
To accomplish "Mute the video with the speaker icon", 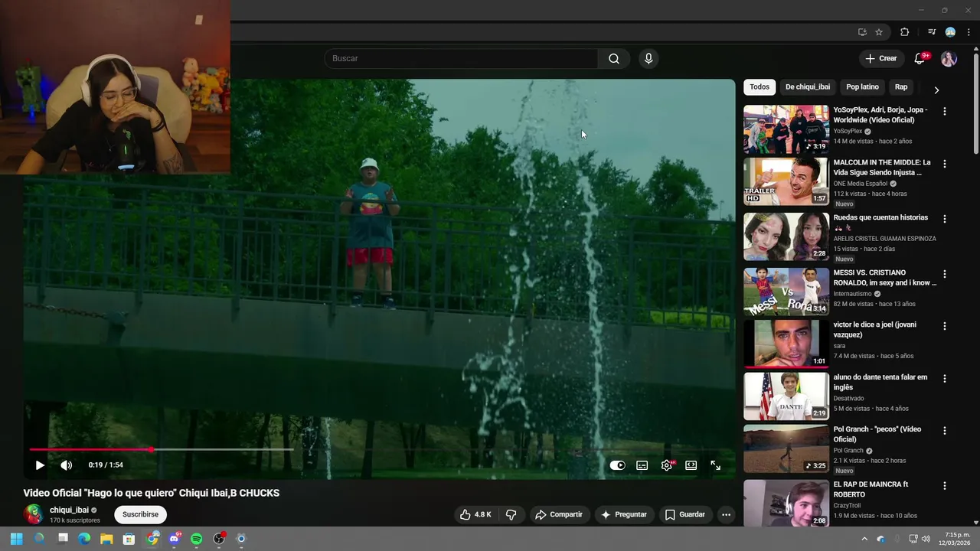I will [x=67, y=465].
